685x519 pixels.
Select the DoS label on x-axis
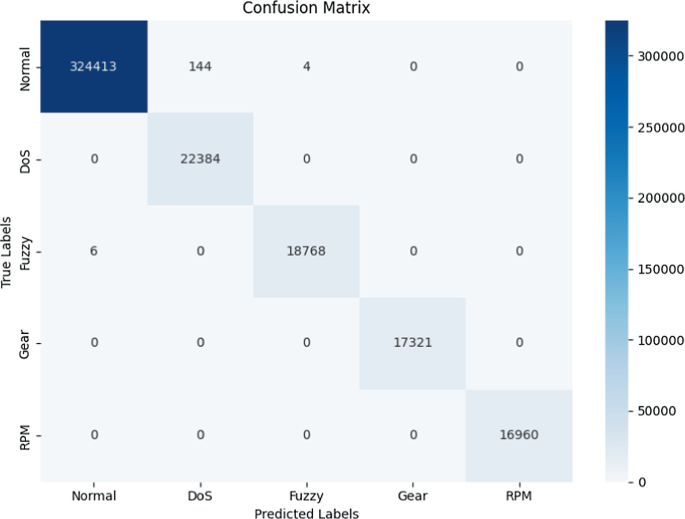(x=200, y=496)
